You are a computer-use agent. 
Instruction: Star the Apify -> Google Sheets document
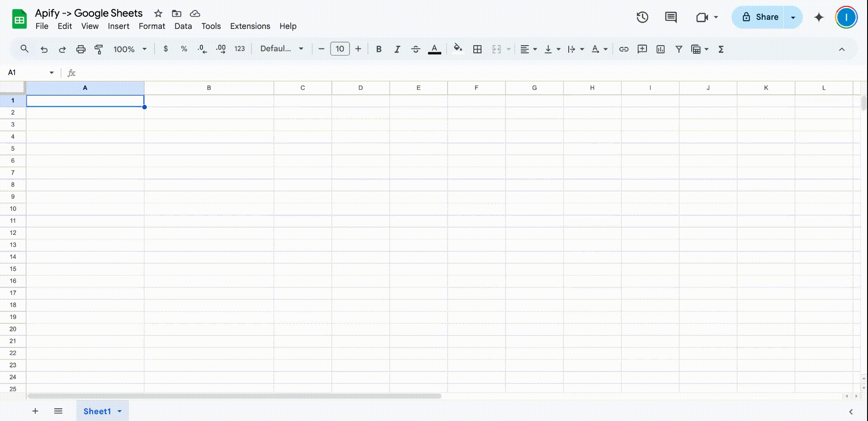pos(158,14)
